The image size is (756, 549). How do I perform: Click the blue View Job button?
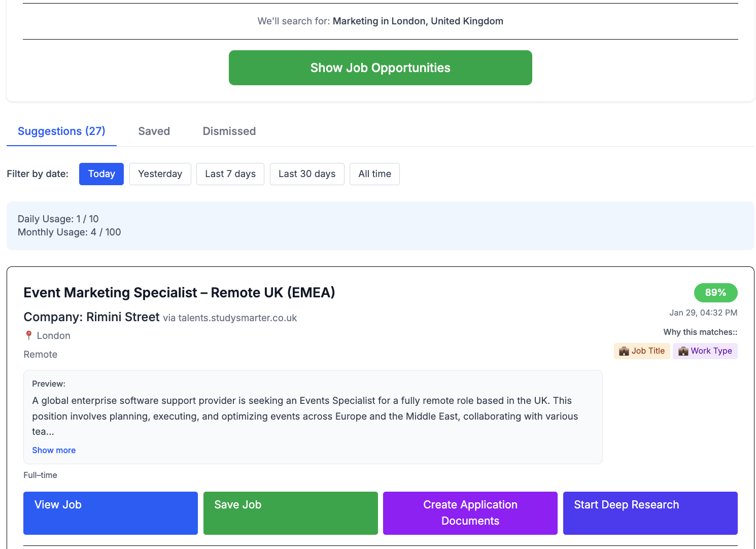[110, 513]
